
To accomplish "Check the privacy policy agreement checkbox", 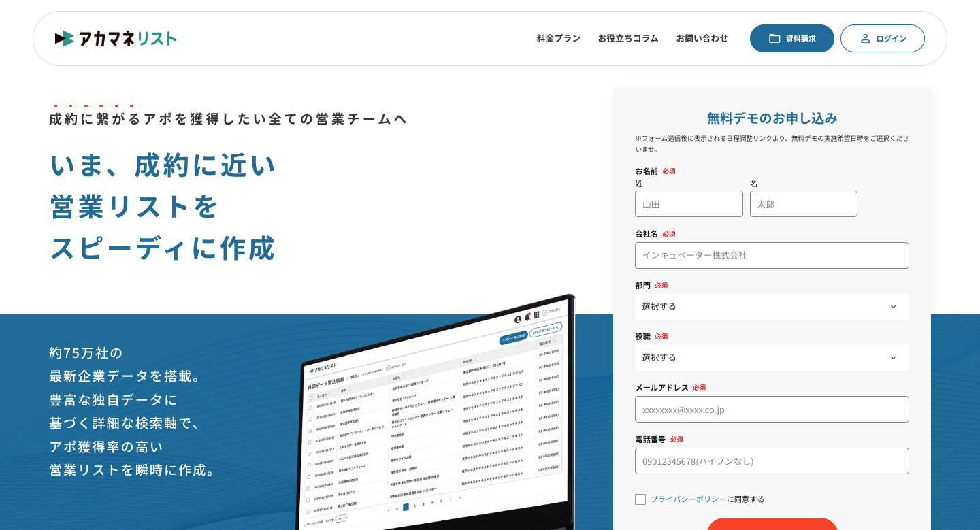I will coord(640,499).
